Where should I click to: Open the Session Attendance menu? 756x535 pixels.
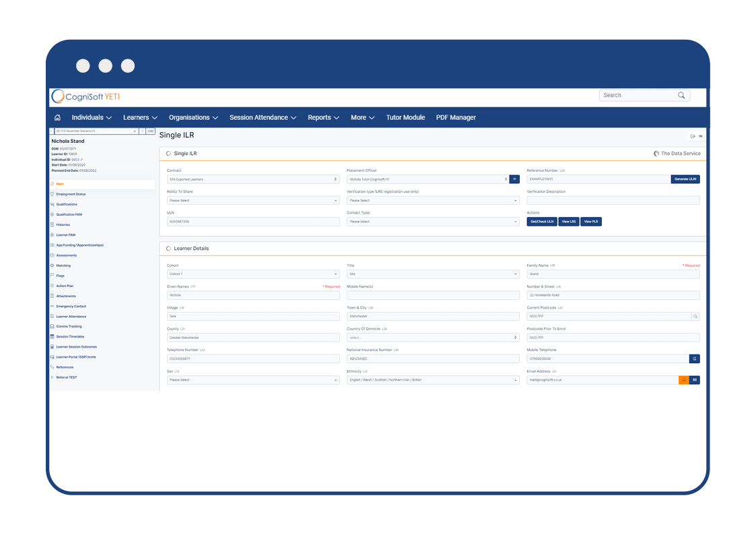point(263,118)
